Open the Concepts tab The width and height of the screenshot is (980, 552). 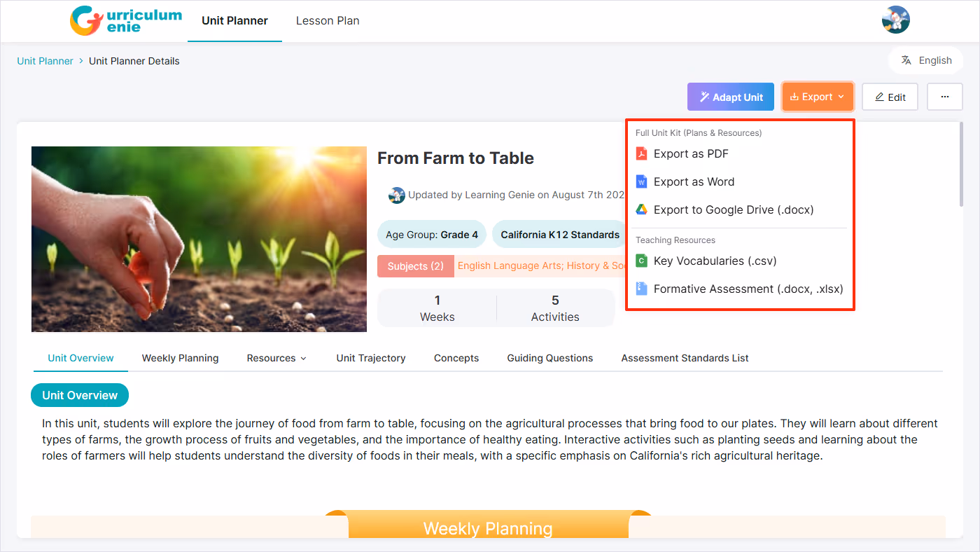pyautogui.click(x=456, y=358)
